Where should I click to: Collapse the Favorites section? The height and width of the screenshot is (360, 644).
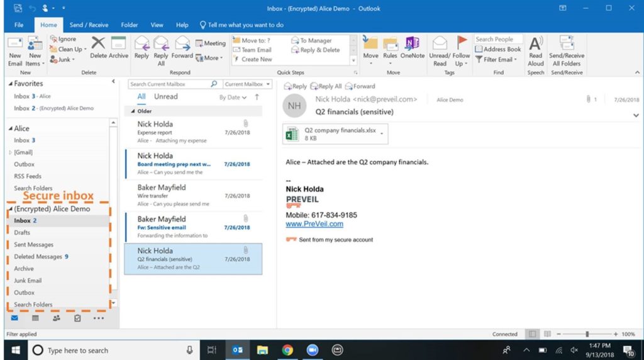pyautogui.click(x=11, y=84)
